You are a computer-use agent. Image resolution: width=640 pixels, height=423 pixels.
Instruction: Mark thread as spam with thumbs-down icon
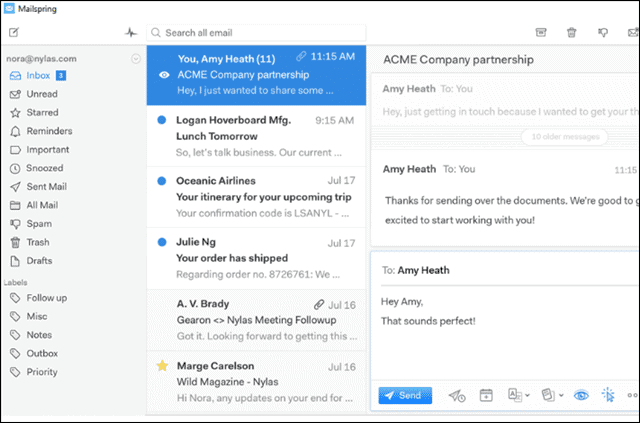(x=601, y=32)
